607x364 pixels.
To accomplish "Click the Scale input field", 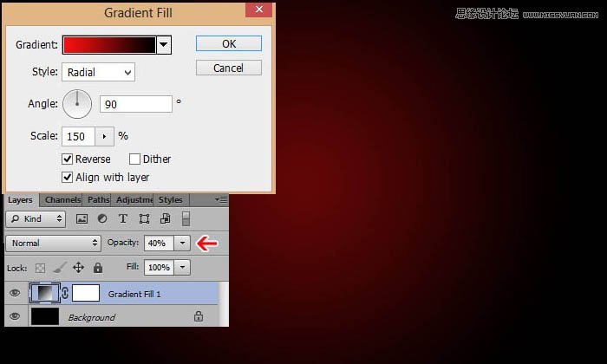I will click(x=78, y=136).
